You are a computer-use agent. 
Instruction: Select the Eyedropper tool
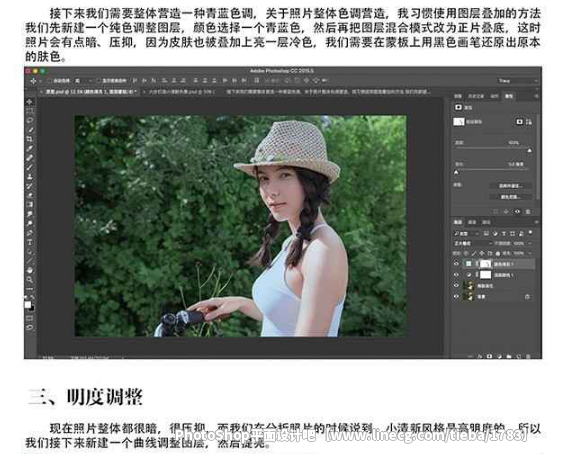pyautogui.click(x=30, y=148)
